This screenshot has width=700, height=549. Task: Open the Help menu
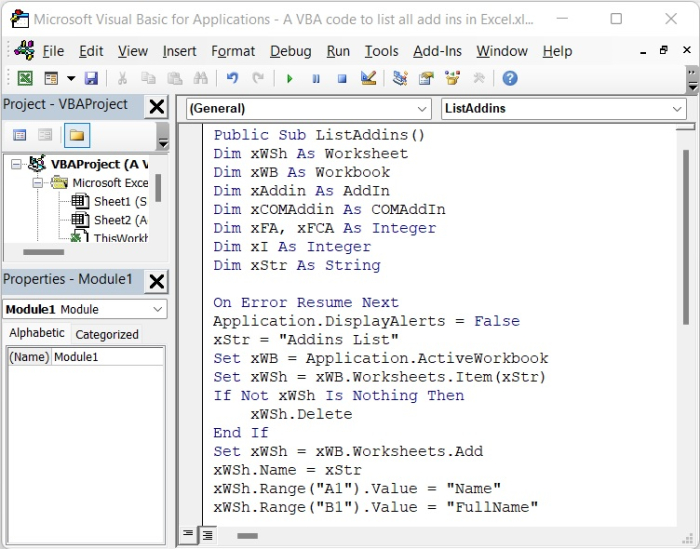pos(557,51)
